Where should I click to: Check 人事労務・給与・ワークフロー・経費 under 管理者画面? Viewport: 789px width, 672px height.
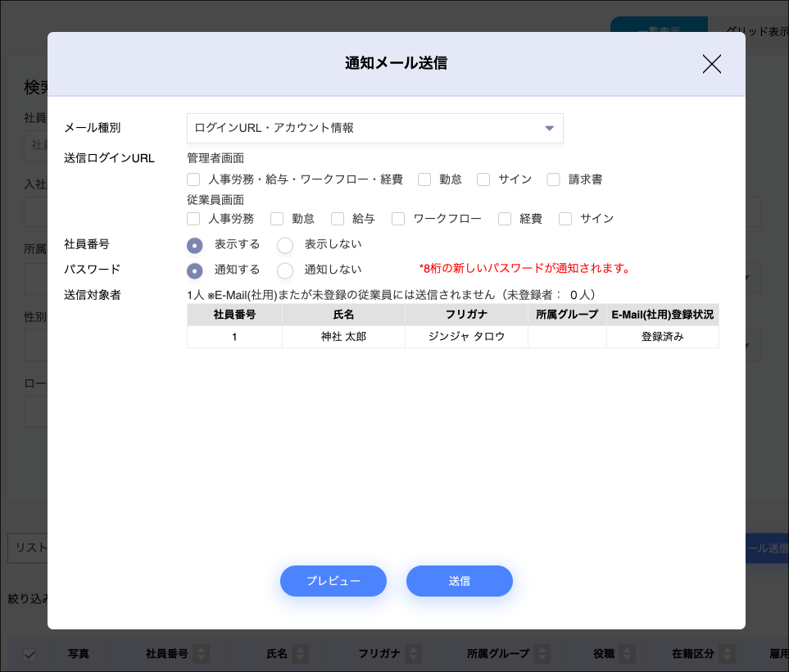194,179
